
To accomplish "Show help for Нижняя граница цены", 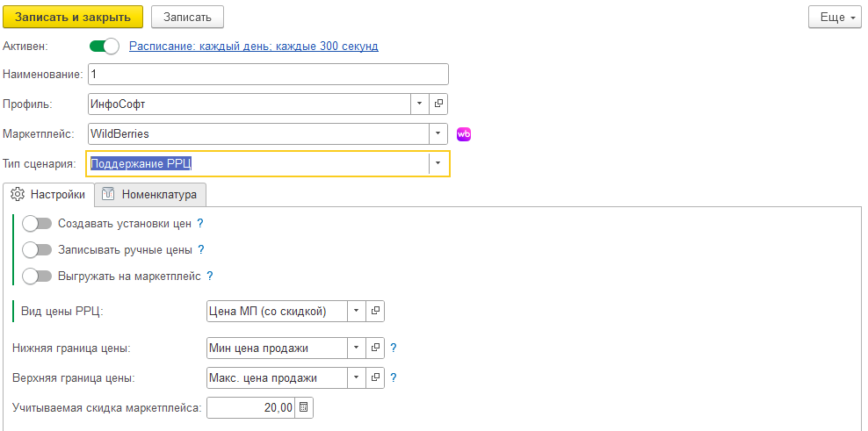I will 393,348.
